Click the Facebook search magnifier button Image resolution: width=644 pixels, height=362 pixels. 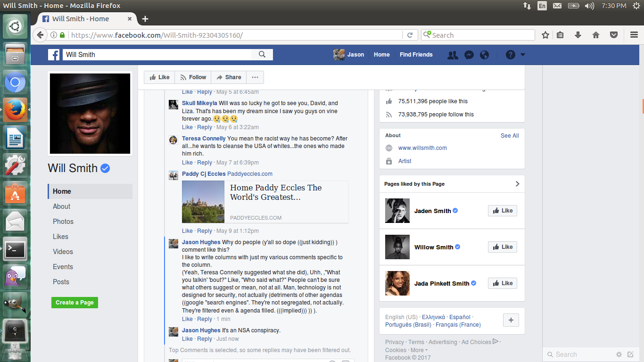[262, 55]
